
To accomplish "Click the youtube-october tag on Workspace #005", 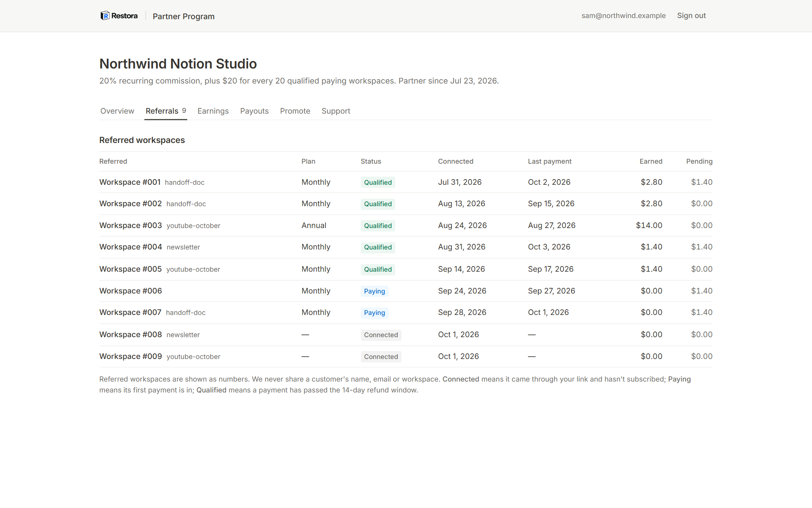I will click(x=193, y=269).
